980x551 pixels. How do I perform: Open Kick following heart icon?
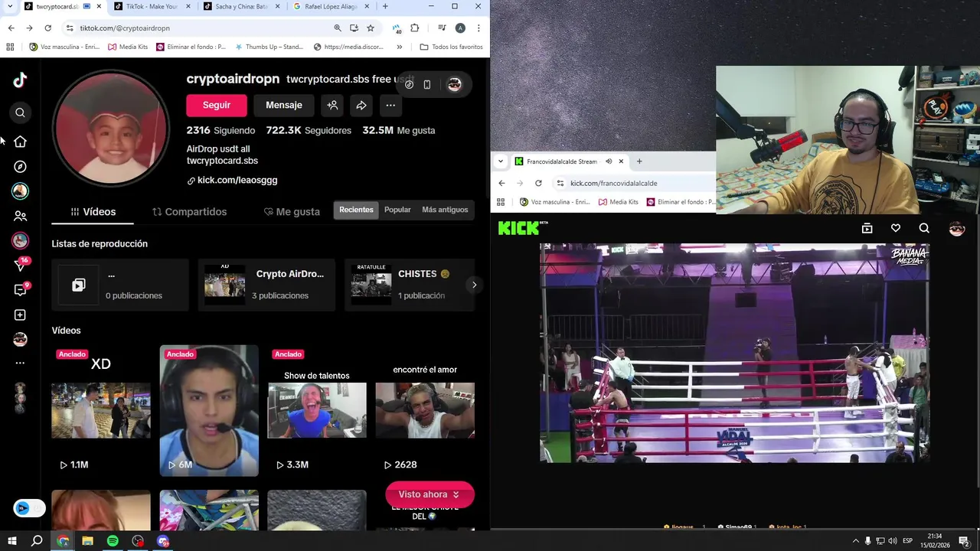[896, 228]
